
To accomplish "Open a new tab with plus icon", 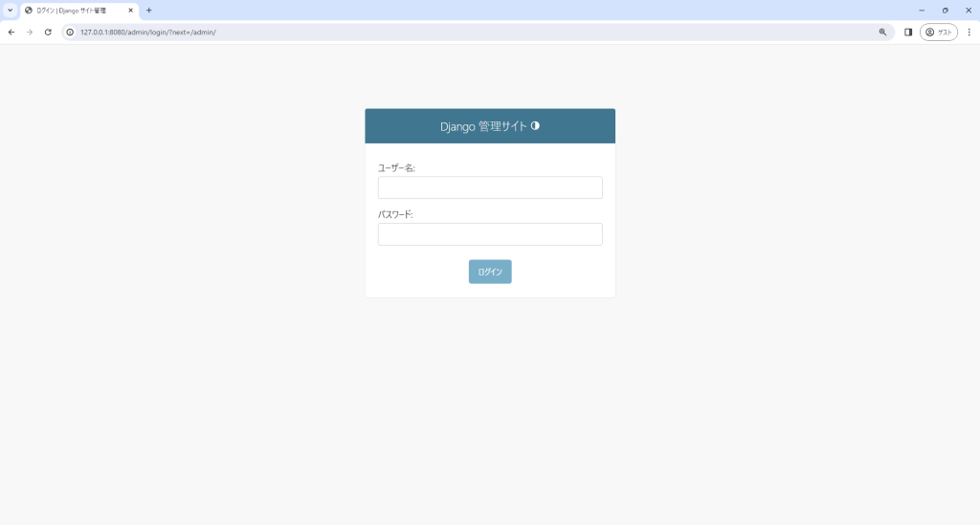I will pyautogui.click(x=148, y=11).
